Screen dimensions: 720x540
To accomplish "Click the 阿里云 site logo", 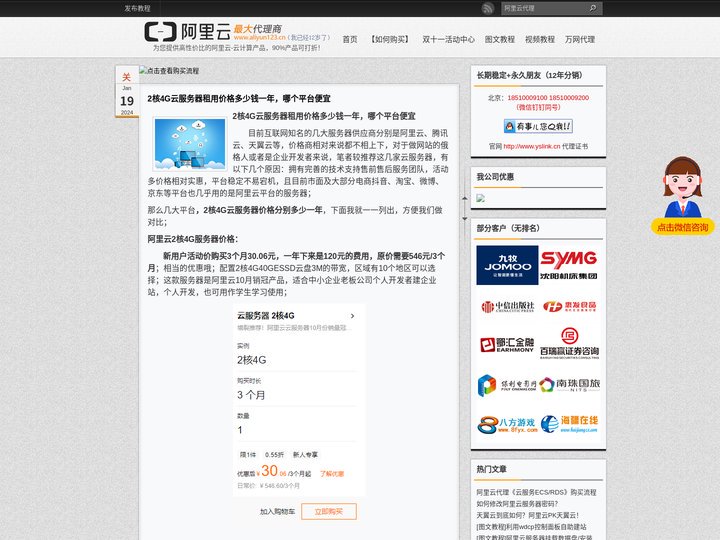I will click(x=187, y=32).
